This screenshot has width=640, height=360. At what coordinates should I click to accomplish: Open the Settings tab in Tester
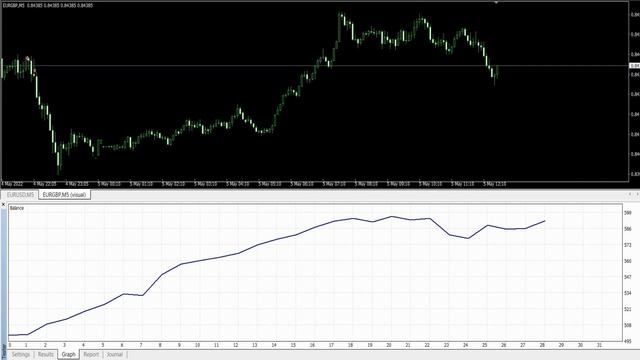20,354
